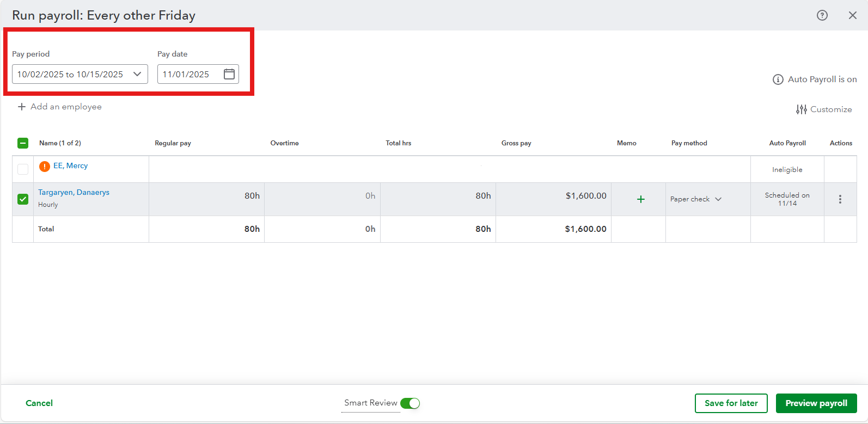The height and width of the screenshot is (424, 868).
Task: Open the Paper check pay method dropdown
Action: [x=696, y=199]
